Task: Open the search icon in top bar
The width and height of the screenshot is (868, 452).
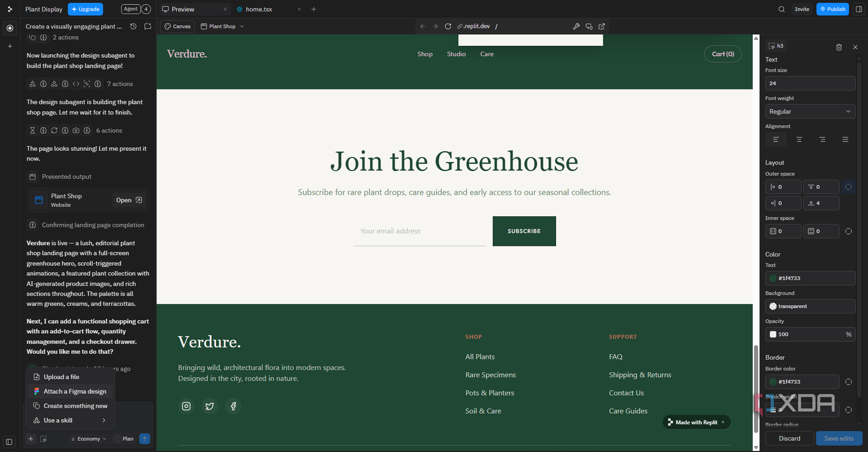Action: (782, 9)
